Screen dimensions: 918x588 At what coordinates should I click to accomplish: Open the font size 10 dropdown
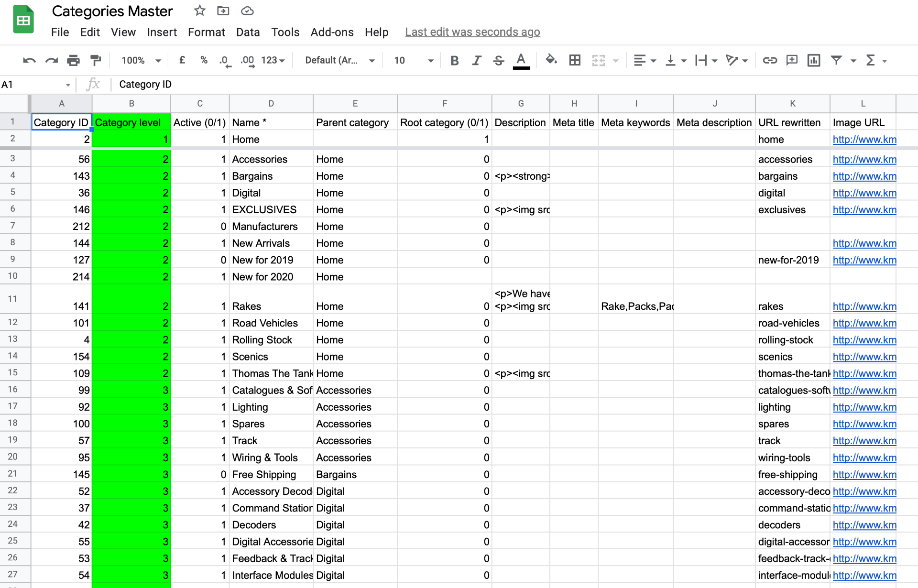tap(414, 60)
